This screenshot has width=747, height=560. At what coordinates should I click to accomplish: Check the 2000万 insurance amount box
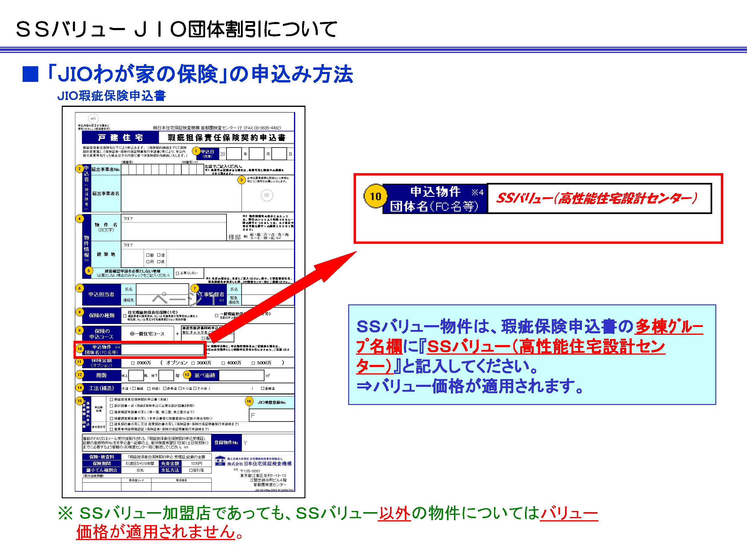coord(133,363)
